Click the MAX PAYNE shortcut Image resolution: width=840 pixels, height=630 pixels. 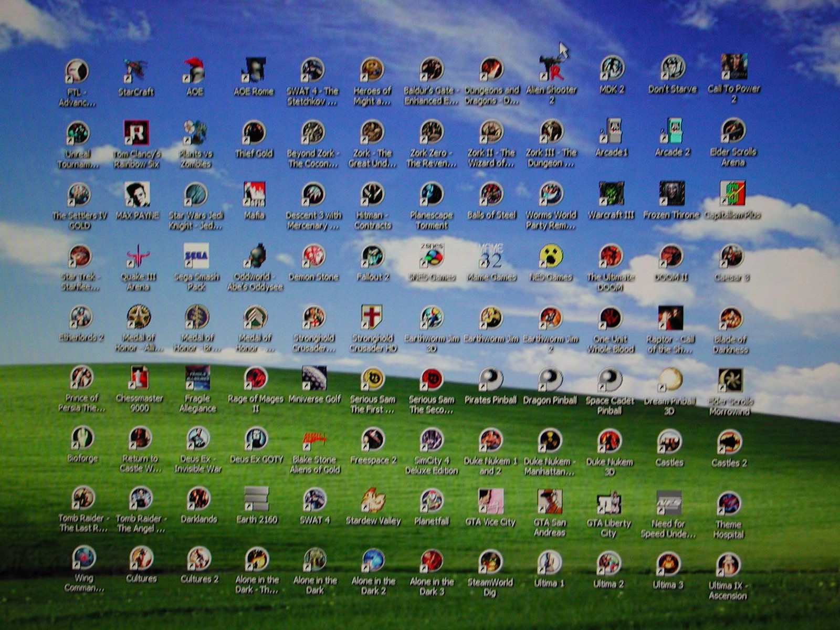pyautogui.click(x=137, y=195)
